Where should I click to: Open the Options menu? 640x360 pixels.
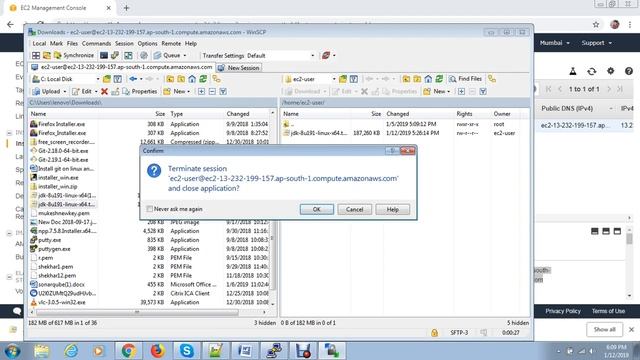(x=147, y=43)
